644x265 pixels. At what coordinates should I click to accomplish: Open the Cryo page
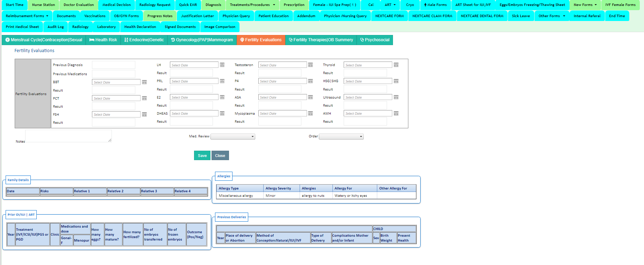(410, 5)
